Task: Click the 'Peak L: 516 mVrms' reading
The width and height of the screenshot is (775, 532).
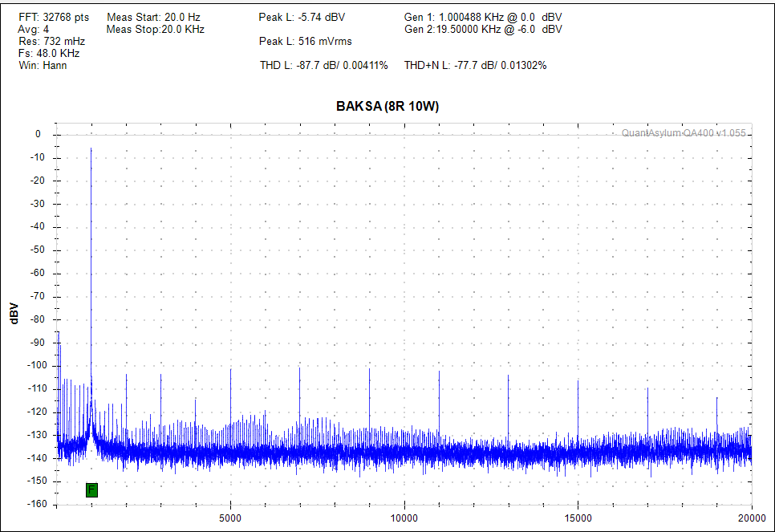Action: pyautogui.click(x=305, y=41)
